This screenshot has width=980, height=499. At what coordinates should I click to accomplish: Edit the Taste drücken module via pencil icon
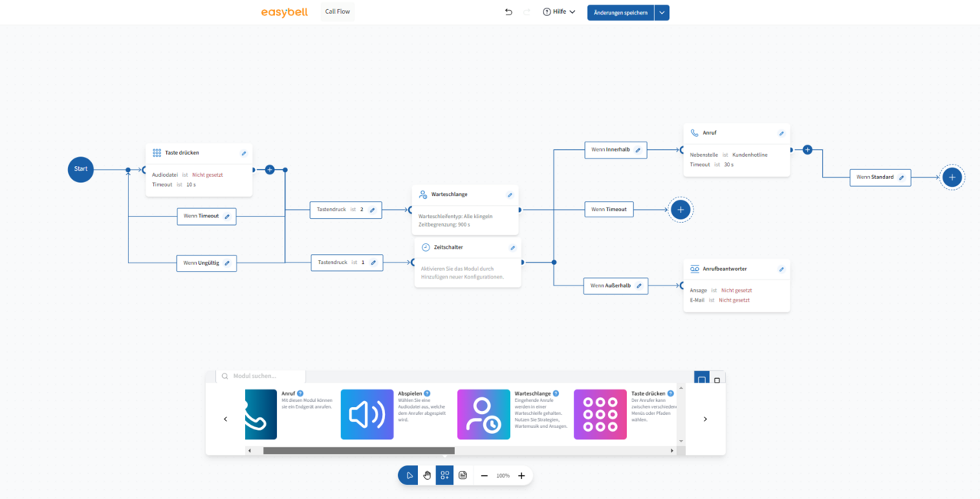click(x=243, y=153)
